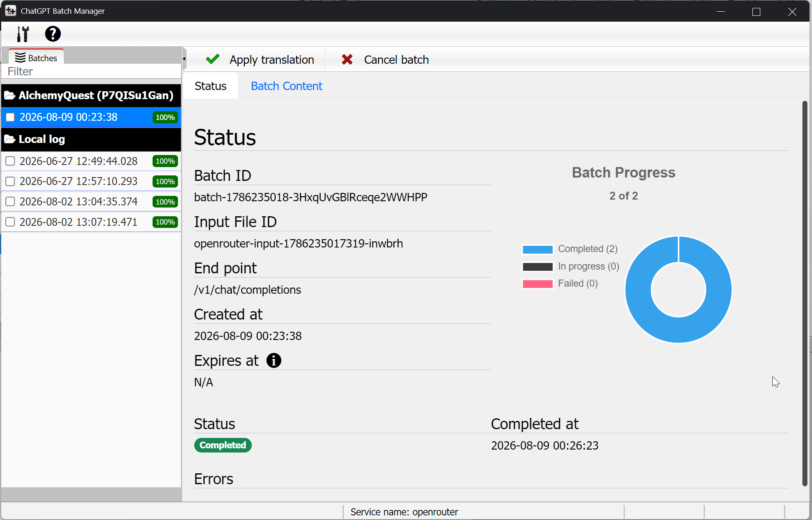
Task: Click the Expires at info icon
Action: 274,360
